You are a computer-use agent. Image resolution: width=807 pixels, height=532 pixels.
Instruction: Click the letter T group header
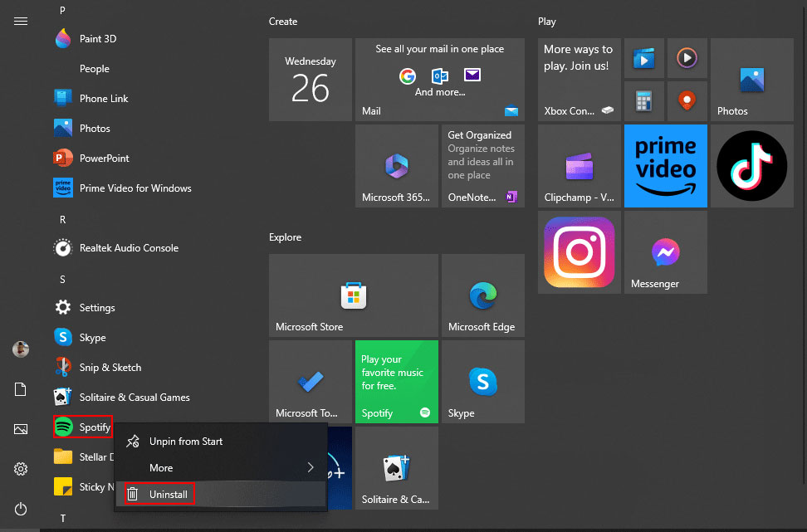(x=63, y=518)
